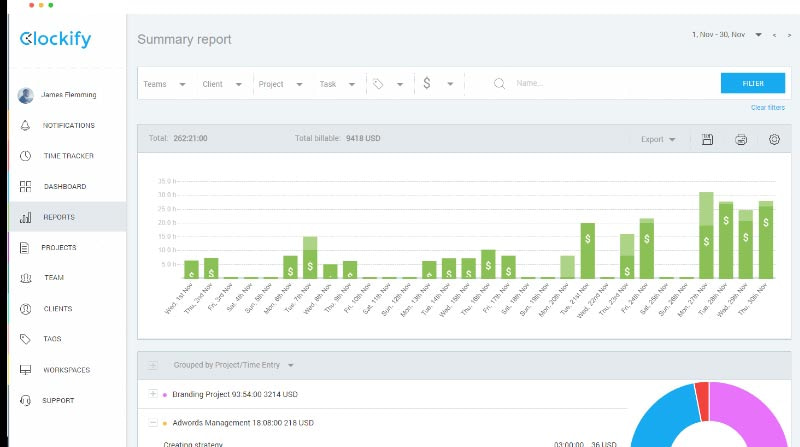
Task: Click the Clear filters link
Action: coord(767,108)
